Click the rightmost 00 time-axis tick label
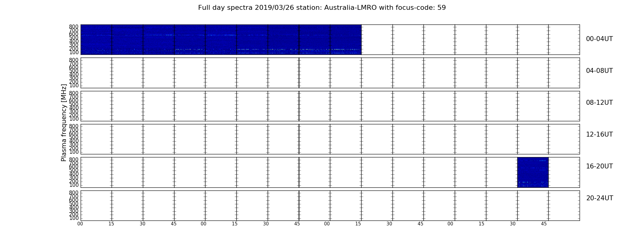 [450, 224]
